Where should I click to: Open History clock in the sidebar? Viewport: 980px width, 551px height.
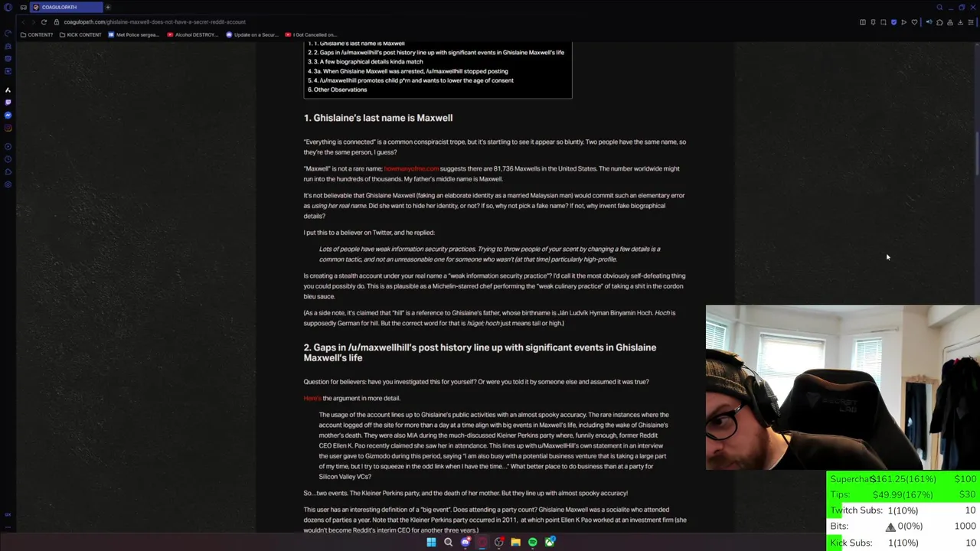point(8,159)
